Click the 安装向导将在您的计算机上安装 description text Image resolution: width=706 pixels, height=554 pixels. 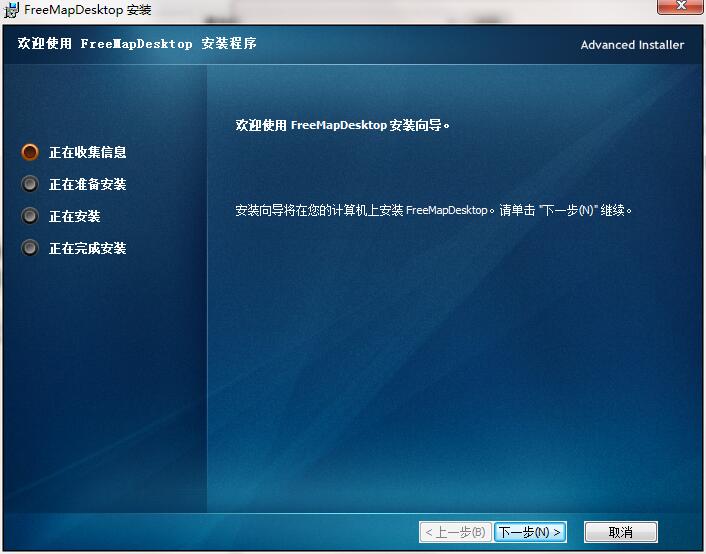[x=434, y=210]
